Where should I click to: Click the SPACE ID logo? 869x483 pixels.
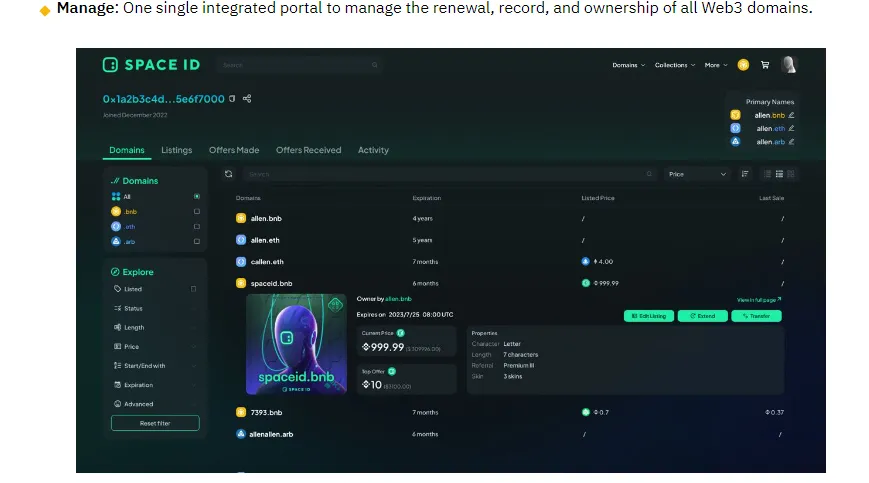(151, 65)
